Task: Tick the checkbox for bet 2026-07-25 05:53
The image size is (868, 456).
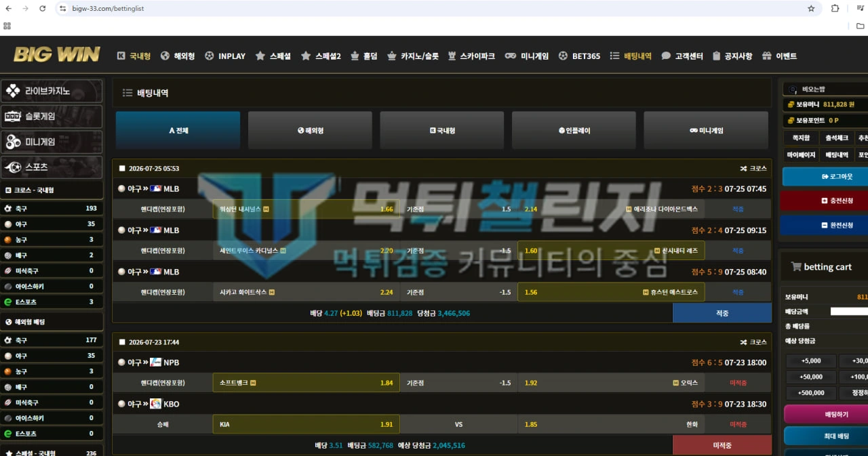Action: (x=122, y=169)
